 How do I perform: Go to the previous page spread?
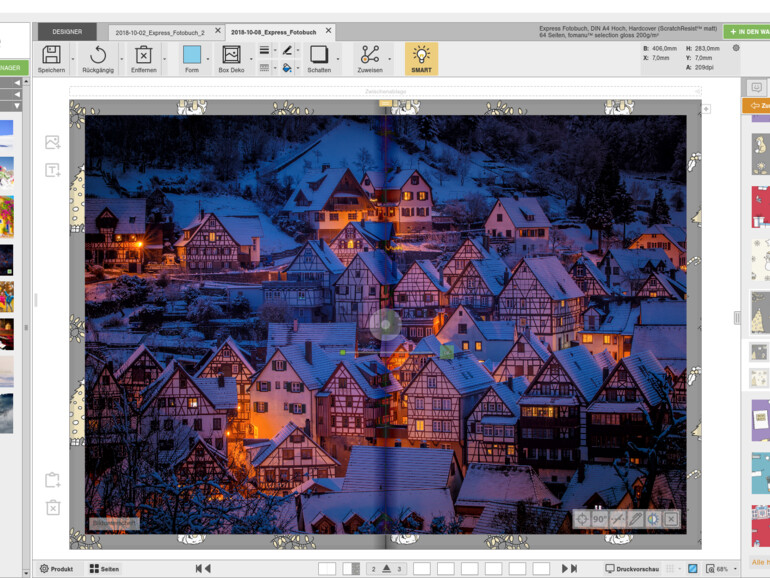pos(208,568)
